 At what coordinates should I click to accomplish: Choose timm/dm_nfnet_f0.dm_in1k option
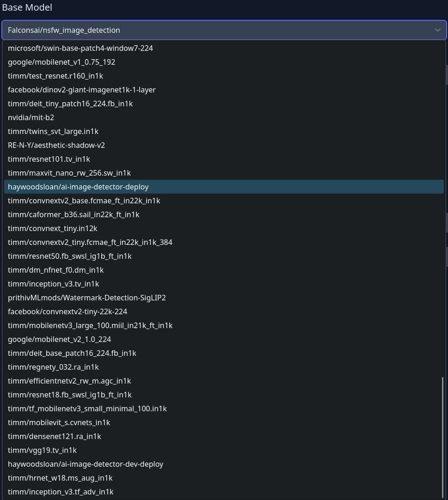(224, 270)
